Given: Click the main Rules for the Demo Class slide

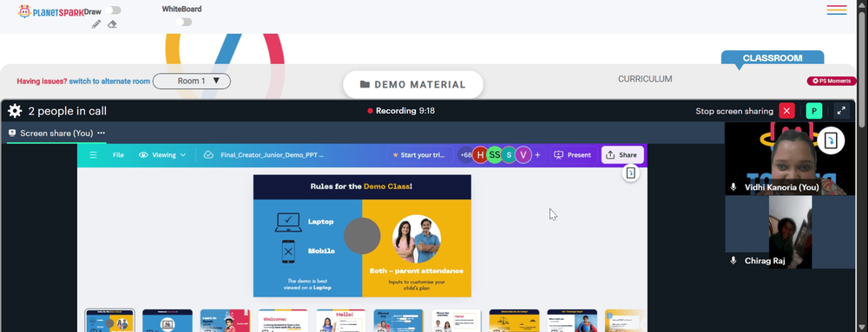Looking at the screenshot, I should (362, 236).
